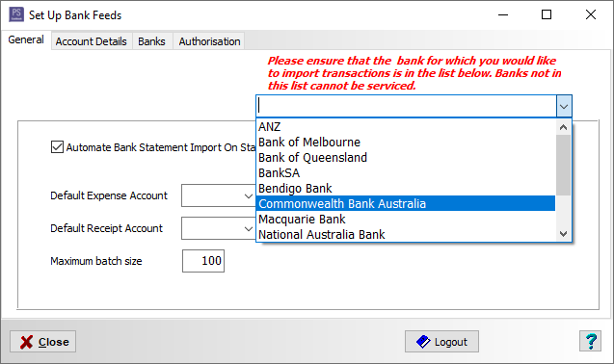Select Commonwealth Bank Australia option
Viewport: 614px width, 364px height.
pos(406,203)
